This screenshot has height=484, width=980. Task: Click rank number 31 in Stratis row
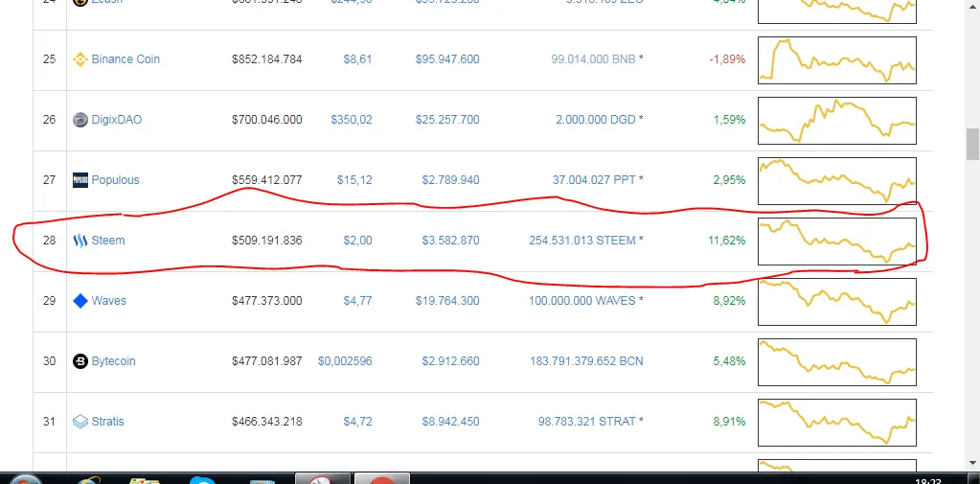pyautogui.click(x=50, y=422)
